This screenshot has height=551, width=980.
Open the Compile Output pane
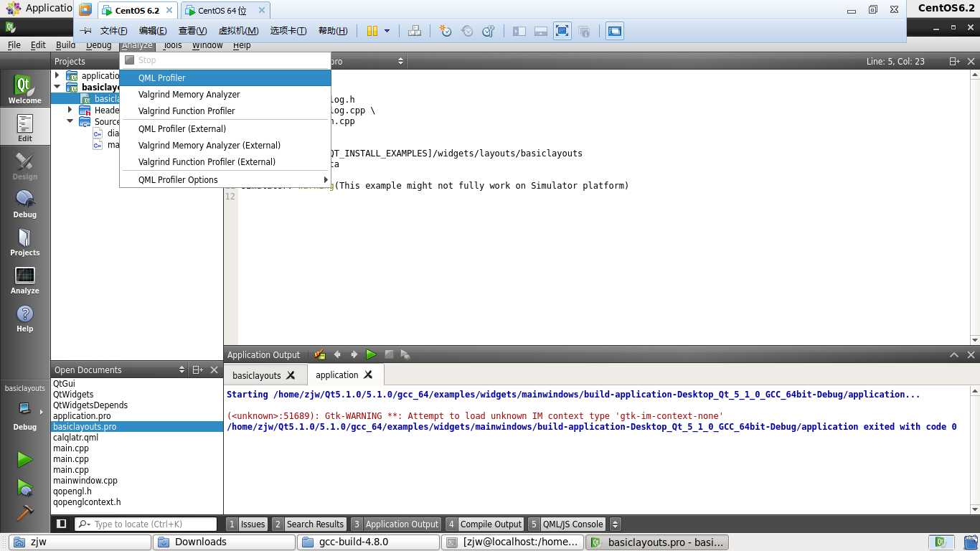click(x=484, y=524)
